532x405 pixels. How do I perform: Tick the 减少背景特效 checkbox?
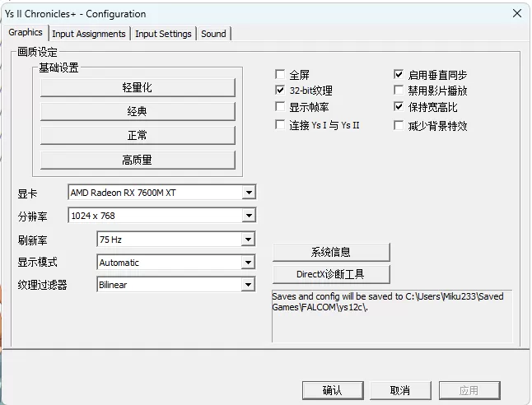399,126
